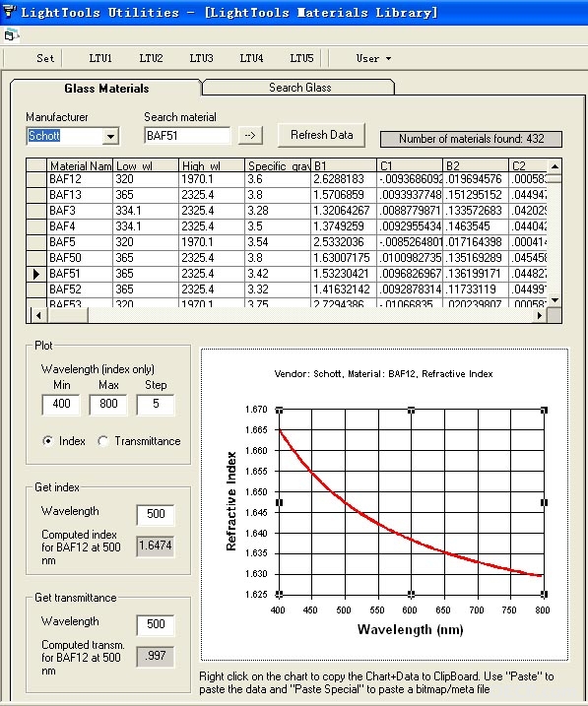The height and width of the screenshot is (706, 588).
Task: Click the small document icon below title bar
Action: click(x=11, y=35)
